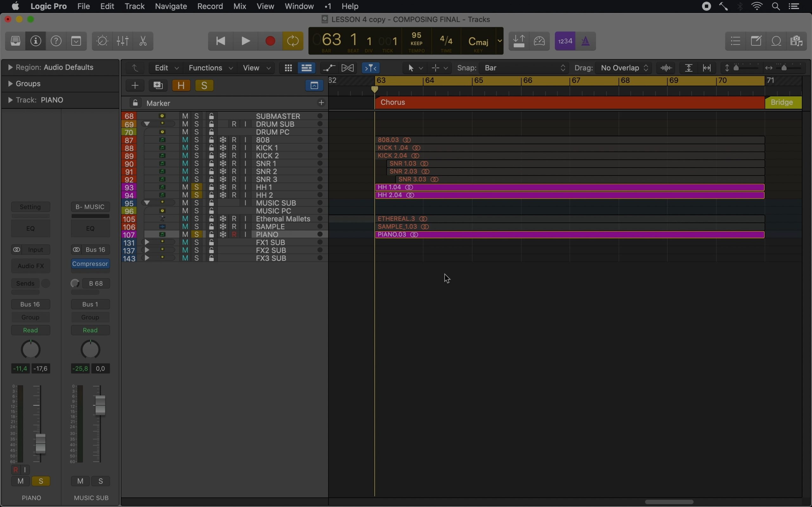
Task: Toggle the yellow global Solo button
Action: tap(204, 86)
